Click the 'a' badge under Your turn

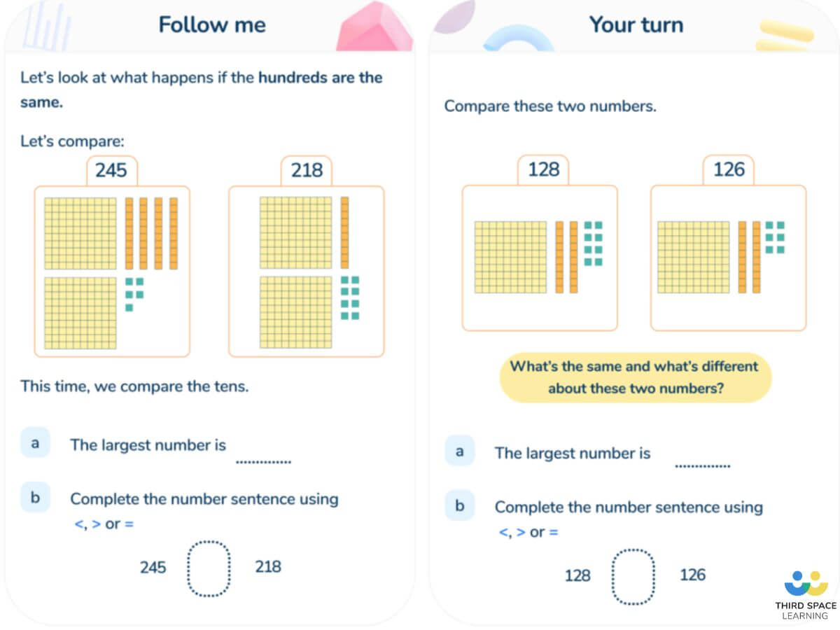click(459, 451)
